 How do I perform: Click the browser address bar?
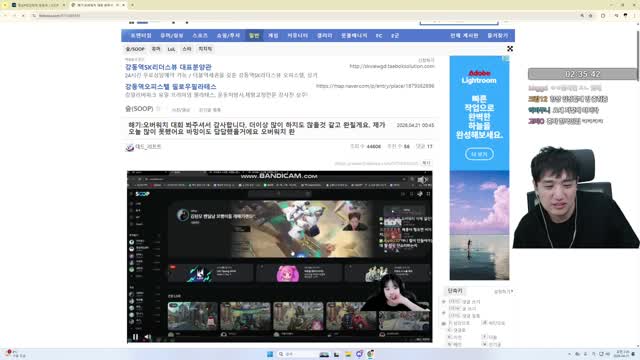point(306,16)
